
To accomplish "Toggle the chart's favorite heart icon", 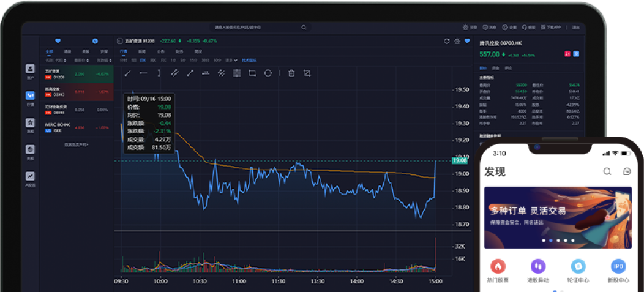I will (x=467, y=41).
